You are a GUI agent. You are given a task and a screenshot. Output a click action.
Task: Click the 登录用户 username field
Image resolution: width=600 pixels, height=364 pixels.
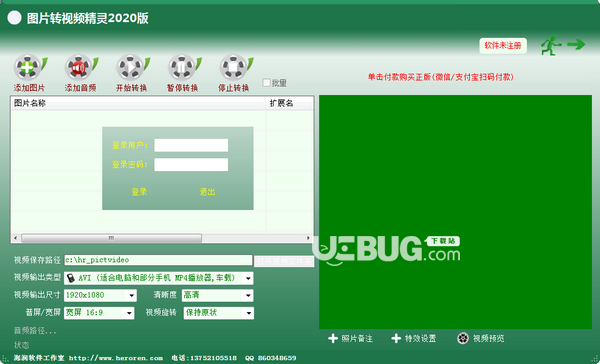coord(191,145)
